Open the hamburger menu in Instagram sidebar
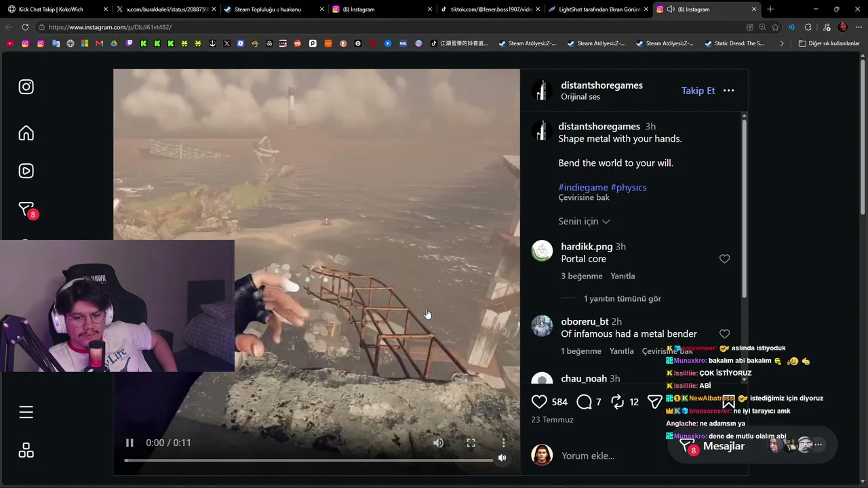The width and height of the screenshot is (868, 488). (x=26, y=412)
